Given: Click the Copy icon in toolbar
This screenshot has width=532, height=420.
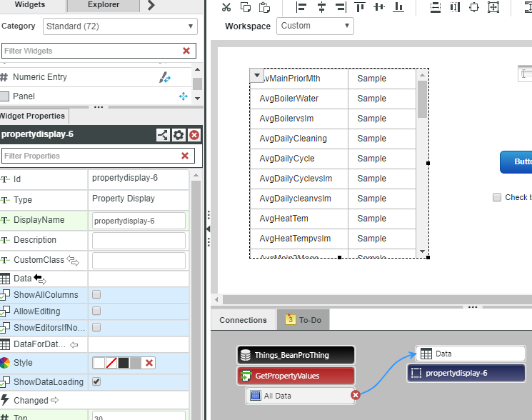Looking at the screenshot, I should [246, 6].
